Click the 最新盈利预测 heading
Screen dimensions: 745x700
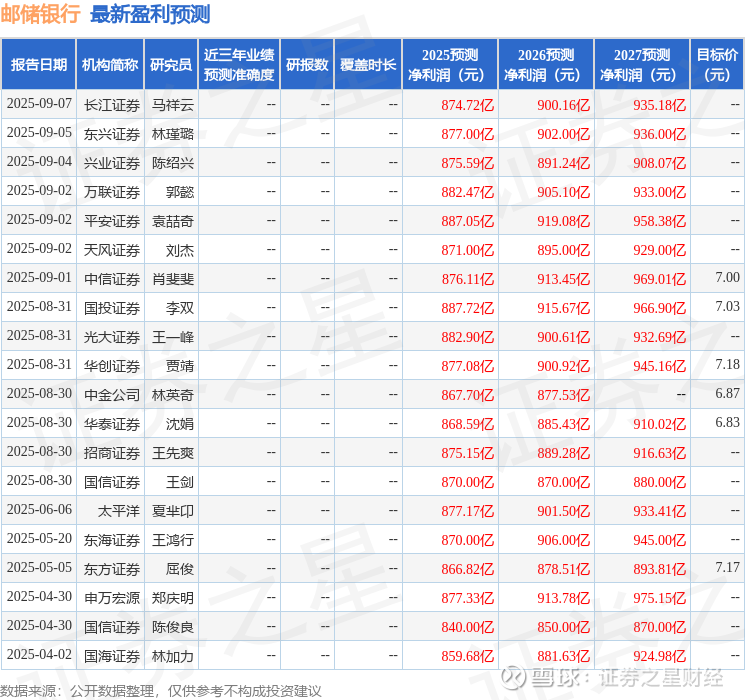tap(150, 14)
